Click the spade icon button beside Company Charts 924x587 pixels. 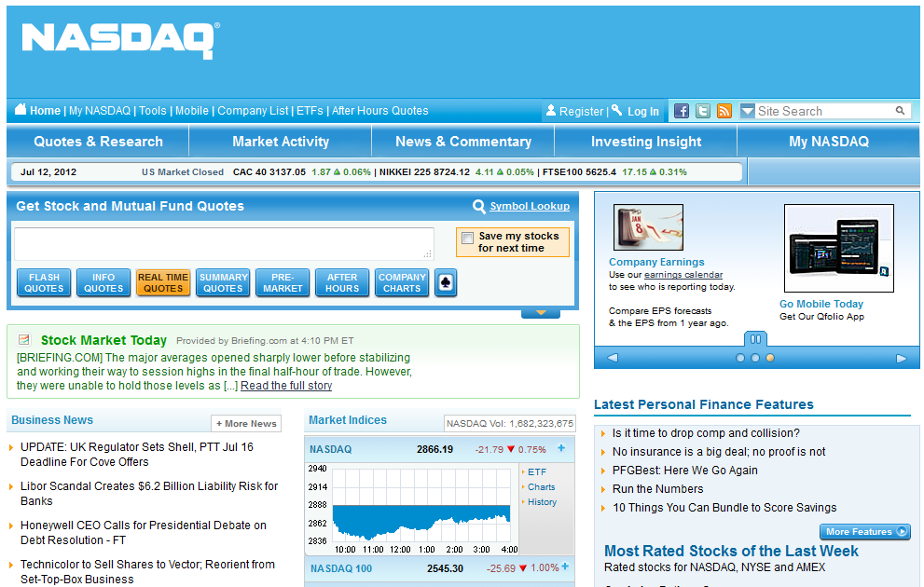(446, 283)
